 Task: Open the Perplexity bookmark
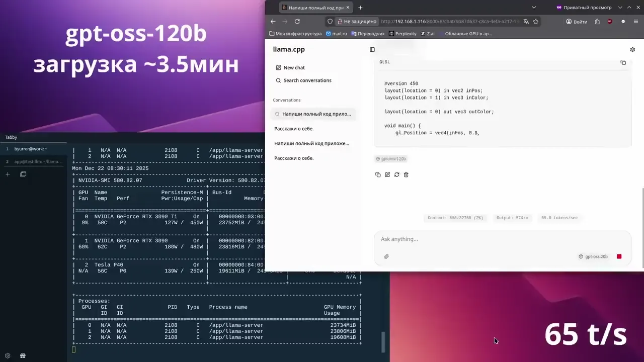(x=403, y=34)
